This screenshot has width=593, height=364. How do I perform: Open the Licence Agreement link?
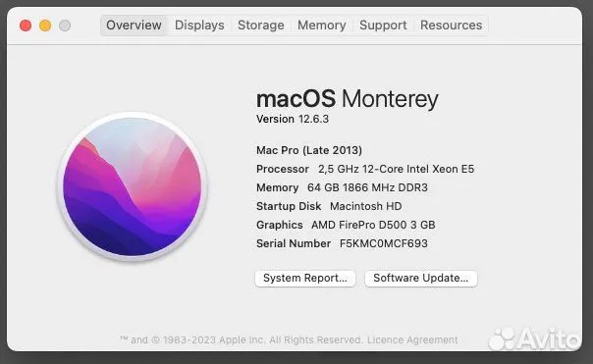[412, 339]
